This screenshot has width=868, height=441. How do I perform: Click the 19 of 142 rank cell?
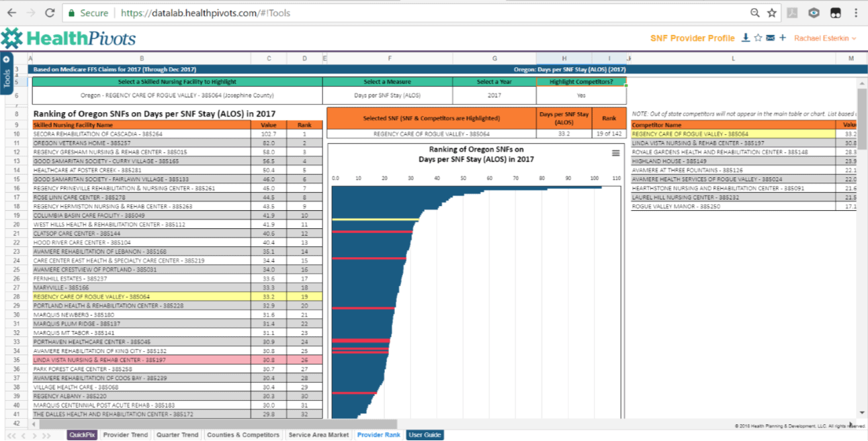tap(609, 134)
